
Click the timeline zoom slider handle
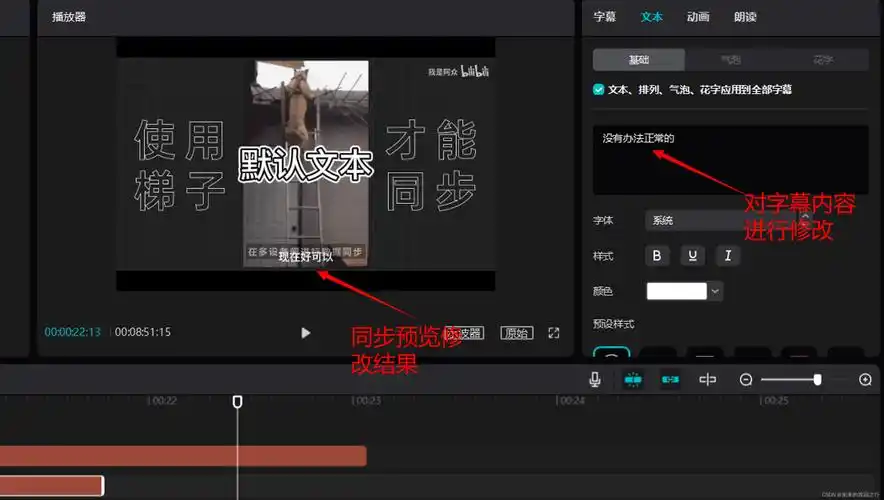tap(817, 380)
